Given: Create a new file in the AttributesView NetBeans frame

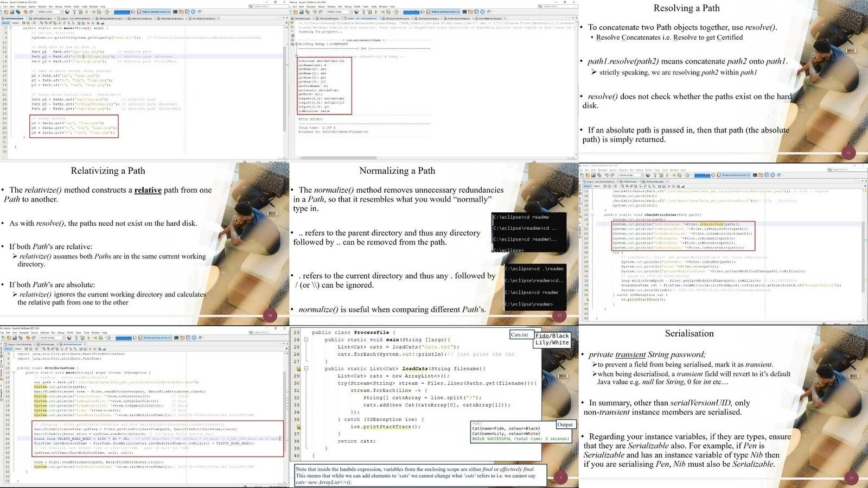Looking at the screenshot, I should [x=3, y=338].
